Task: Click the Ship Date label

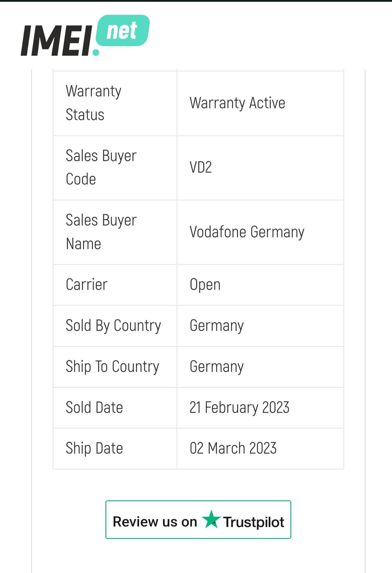Action: coord(94,448)
